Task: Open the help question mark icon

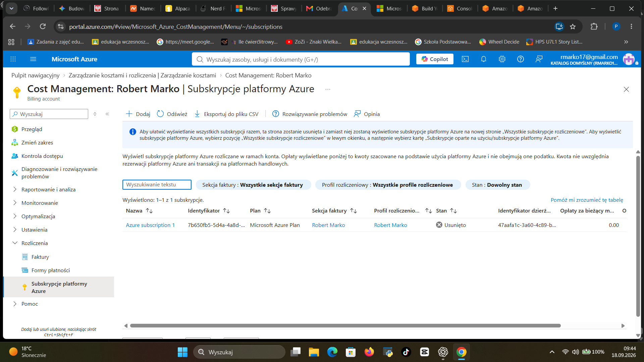Action: [x=521, y=59]
